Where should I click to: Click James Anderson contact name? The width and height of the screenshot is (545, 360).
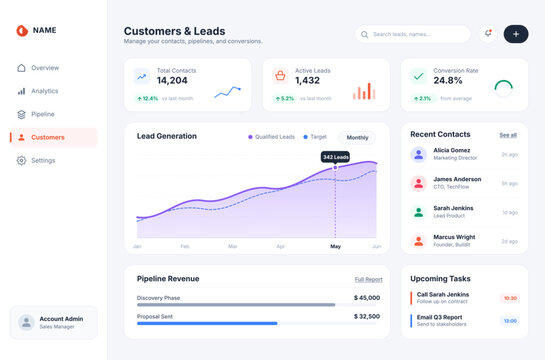(x=457, y=179)
